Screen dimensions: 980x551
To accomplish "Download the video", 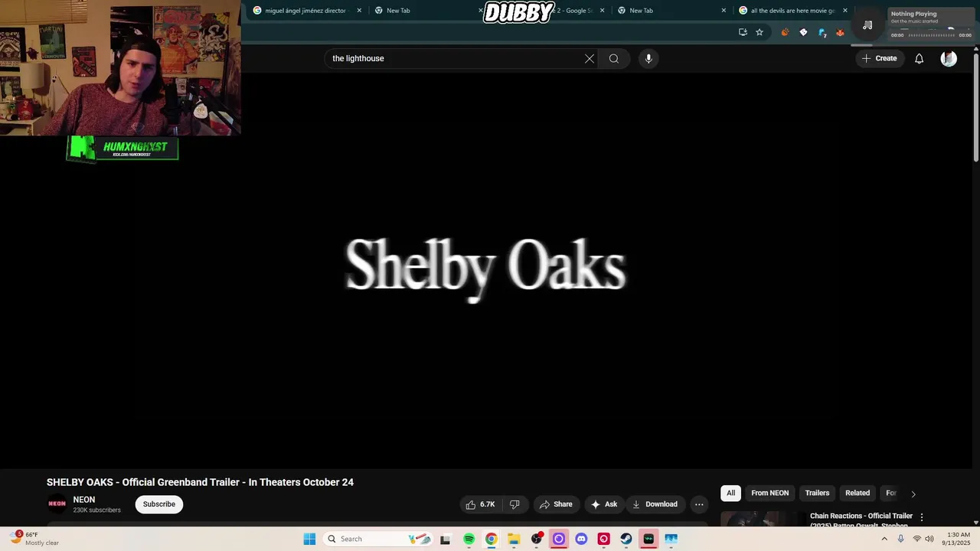I will click(x=655, y=504).
